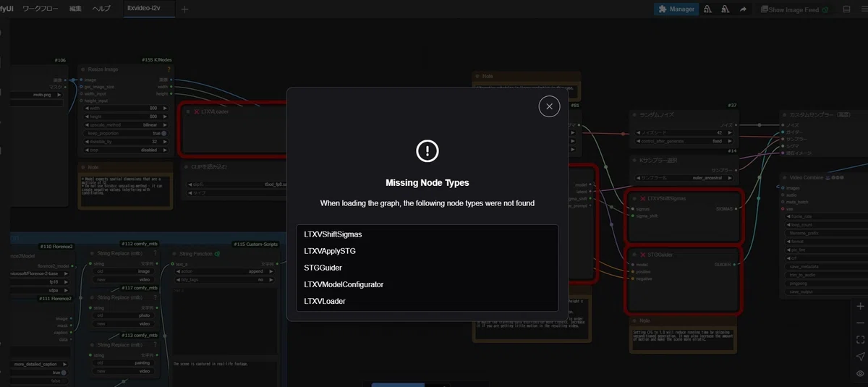Click the old image field in String Replace

tap(122, 272)
